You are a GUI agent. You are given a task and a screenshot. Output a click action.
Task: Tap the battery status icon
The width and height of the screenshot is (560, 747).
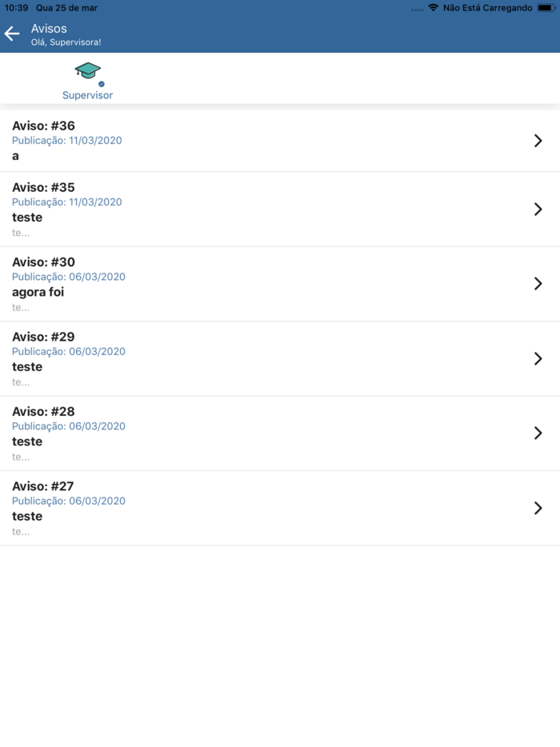tap(546, 8)
